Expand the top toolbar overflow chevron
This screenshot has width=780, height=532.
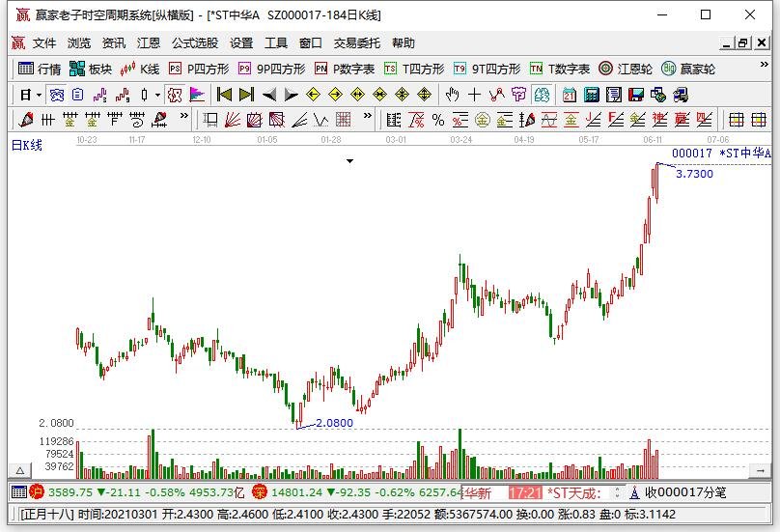point(765,64)
